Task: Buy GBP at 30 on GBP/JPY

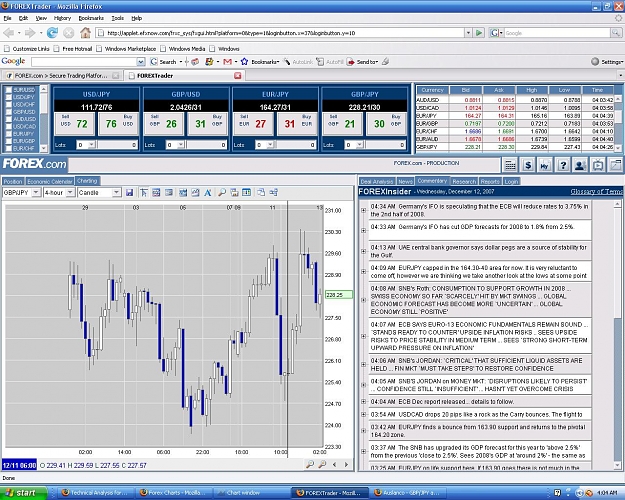Action: click(387, 124)
